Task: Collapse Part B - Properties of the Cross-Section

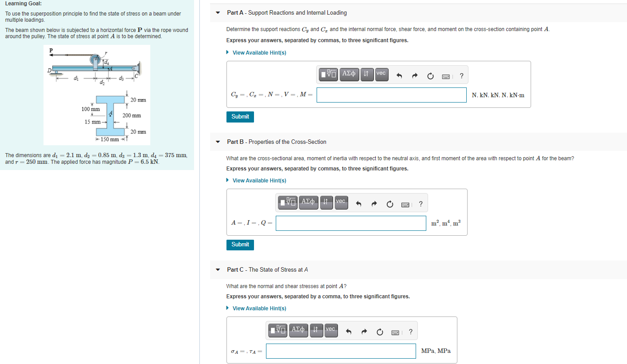Action: click(217, 142)
